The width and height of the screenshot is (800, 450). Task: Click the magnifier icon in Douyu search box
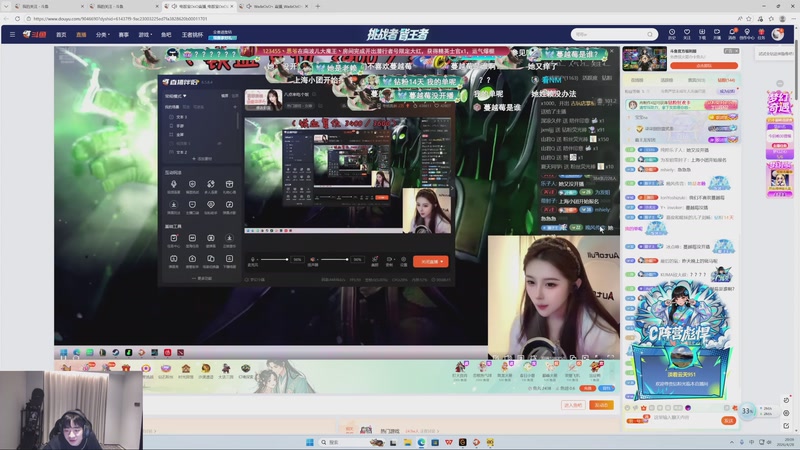coord(649,34)
